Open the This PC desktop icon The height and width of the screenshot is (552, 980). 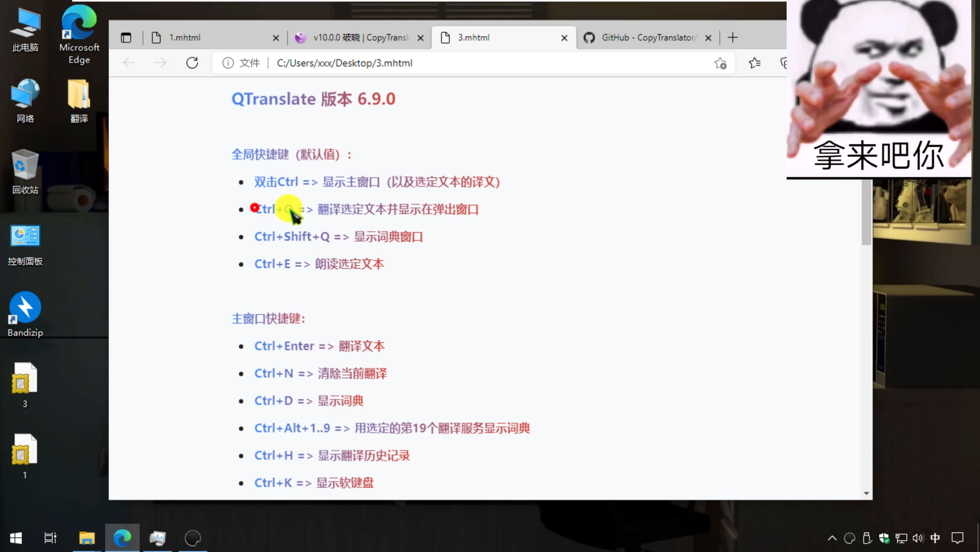click(25, 30)
